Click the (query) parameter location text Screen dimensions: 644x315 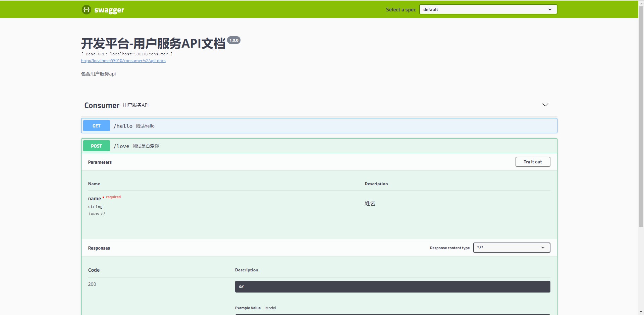tap(97, 213)
